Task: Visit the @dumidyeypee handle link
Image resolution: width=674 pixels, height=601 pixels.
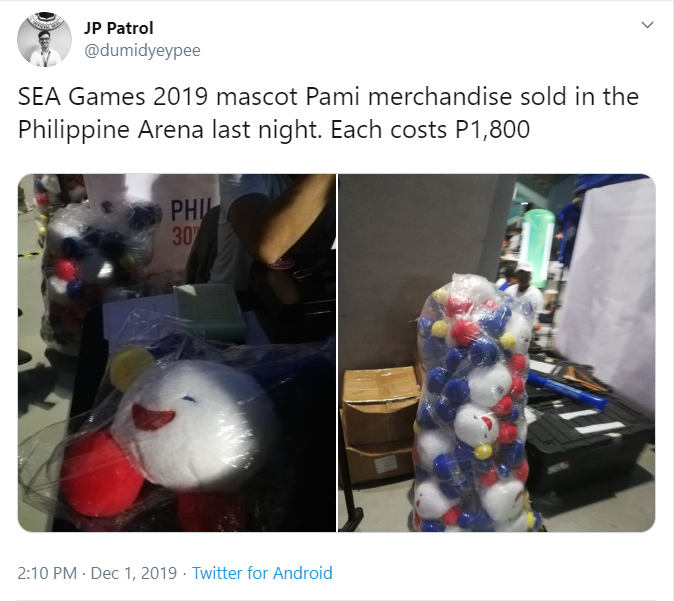Action: click(x=142, y=51)
